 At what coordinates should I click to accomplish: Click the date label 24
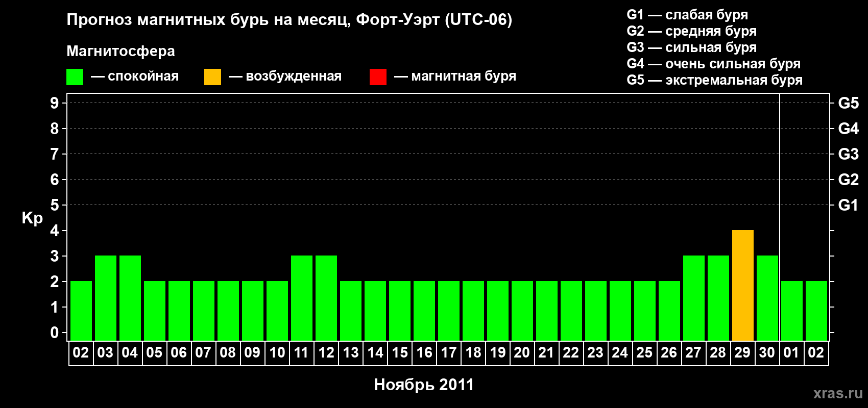click(620, 352)
